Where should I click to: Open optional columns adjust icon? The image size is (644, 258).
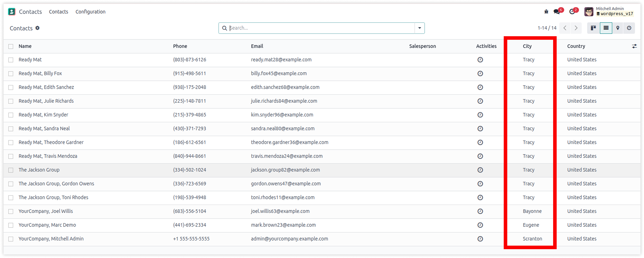635,46
